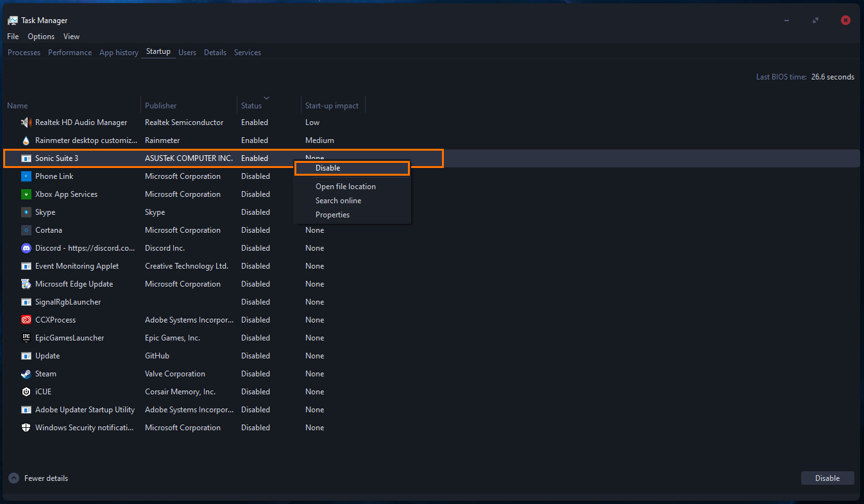Switch to the Processes tab
The height and width of the screenshot is (504, 864).
[x=24, y=53]
